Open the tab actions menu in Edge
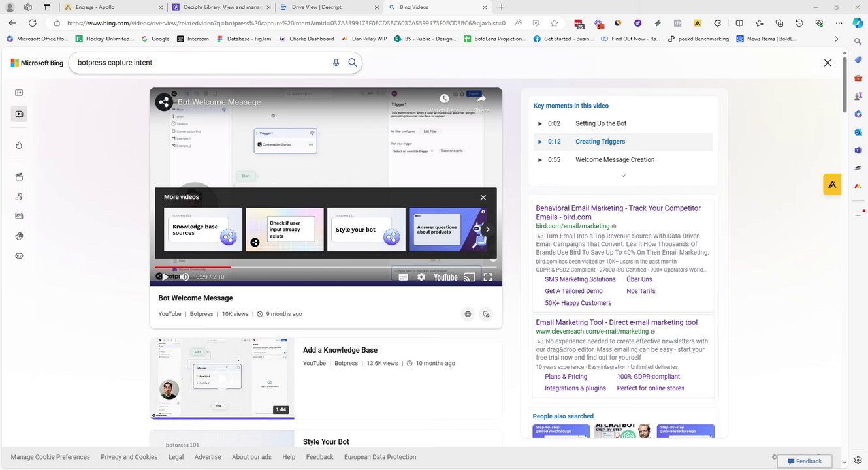Screen dimensions: 868x470 click(x=47, y=7)
